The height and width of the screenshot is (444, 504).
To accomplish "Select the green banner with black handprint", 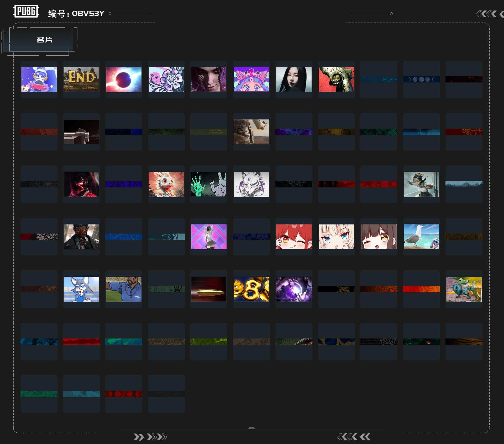I will 166,289.
